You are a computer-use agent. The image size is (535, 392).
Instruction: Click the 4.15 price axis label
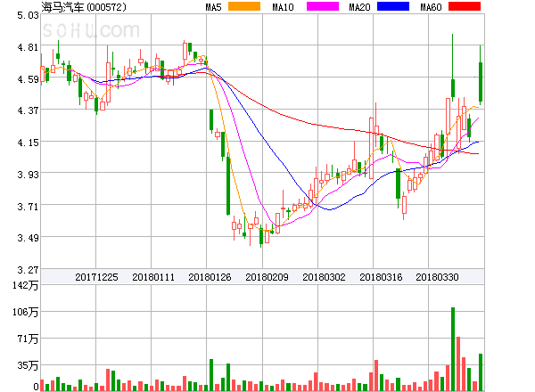tap(28, 143)
